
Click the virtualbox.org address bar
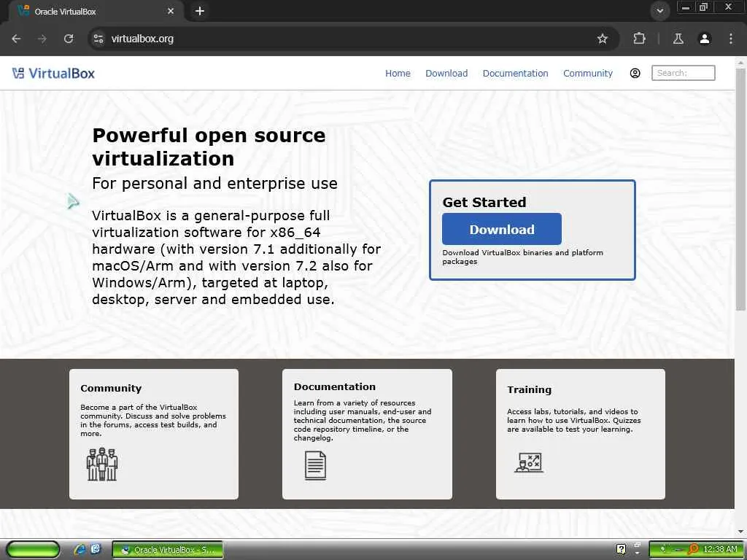[x=352, y=39]
